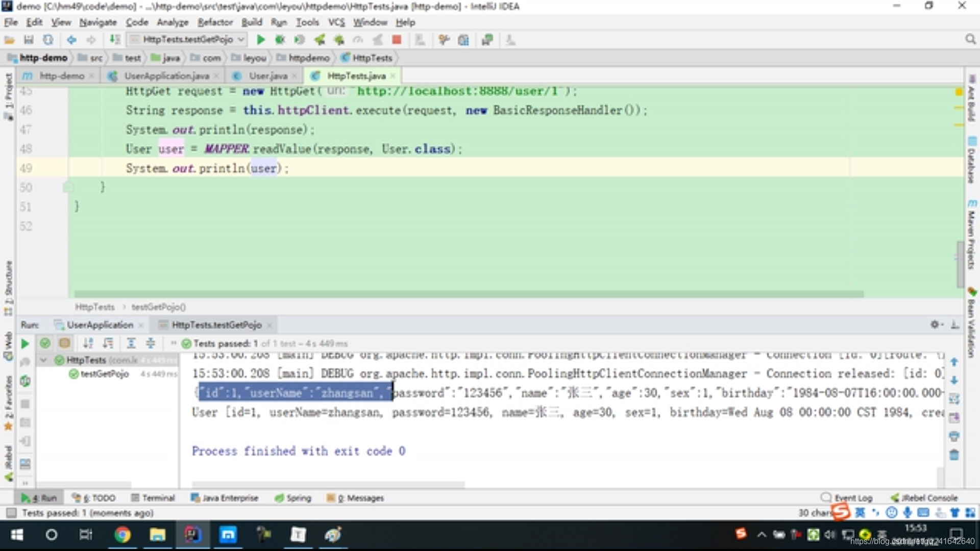Switch to the UserApplication run tab
The image size is (980, 551).
coord(99,325)
